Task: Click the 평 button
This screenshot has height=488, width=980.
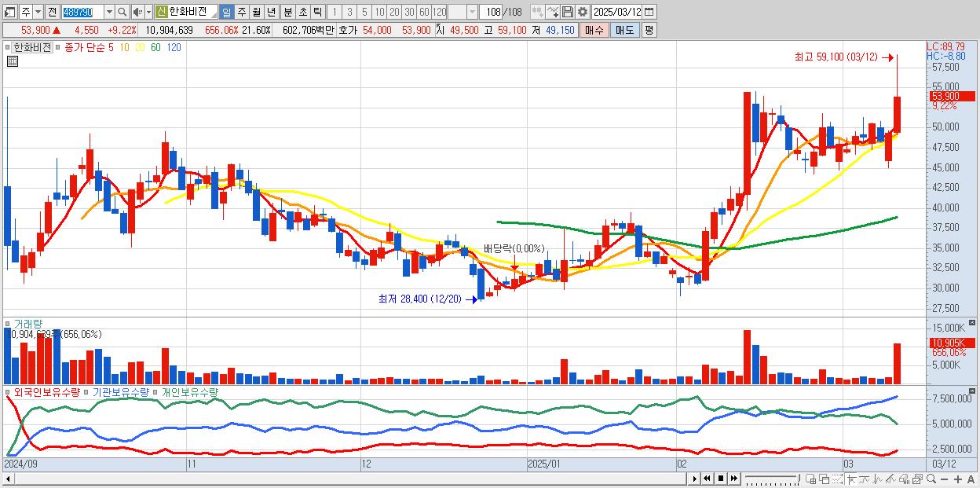Action: click(649, 30)
